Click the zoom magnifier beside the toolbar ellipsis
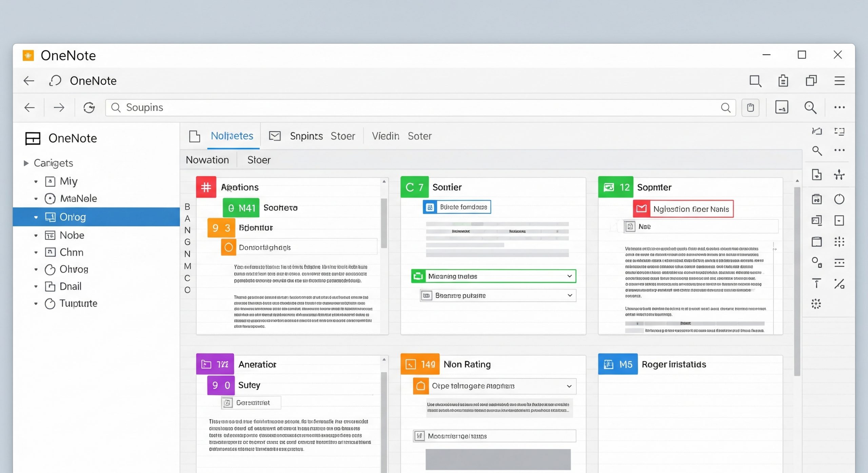This screenshot has width=868, height=473. (x=810, y=107)
